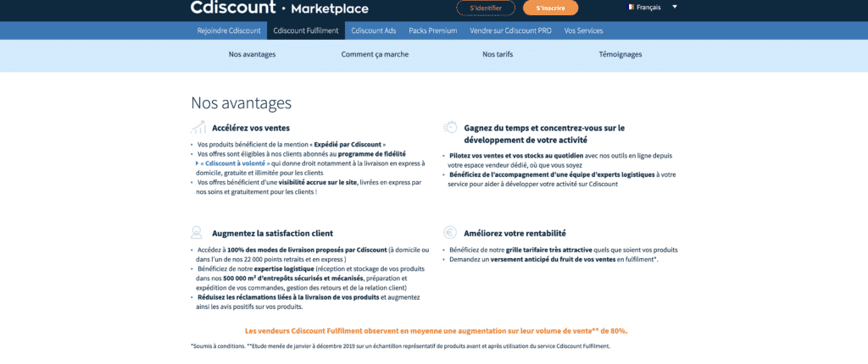Click the chart icon beside Accélérez vos ventes

(x=198, y=128)
